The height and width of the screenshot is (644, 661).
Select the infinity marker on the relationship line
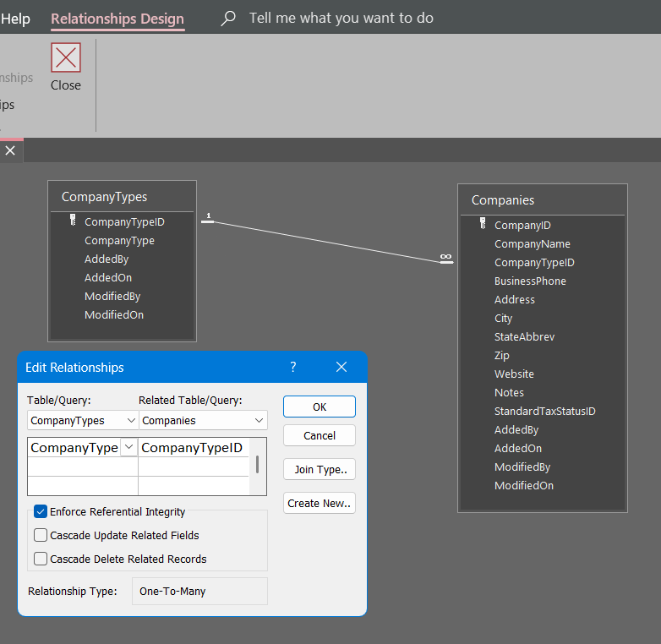(x=446, y=259)
